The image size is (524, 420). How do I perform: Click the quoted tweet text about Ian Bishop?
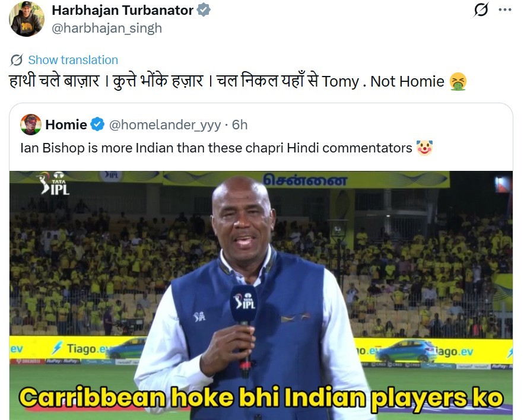click(x=216, y=148)
